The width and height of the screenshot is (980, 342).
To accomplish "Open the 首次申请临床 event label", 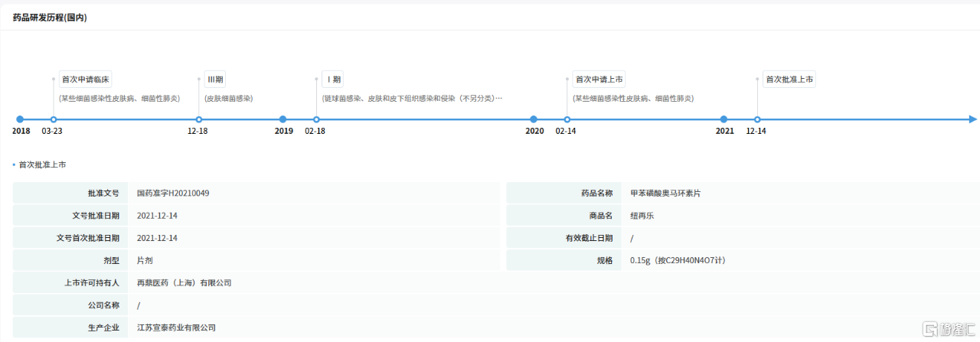I will pos(87,80).
